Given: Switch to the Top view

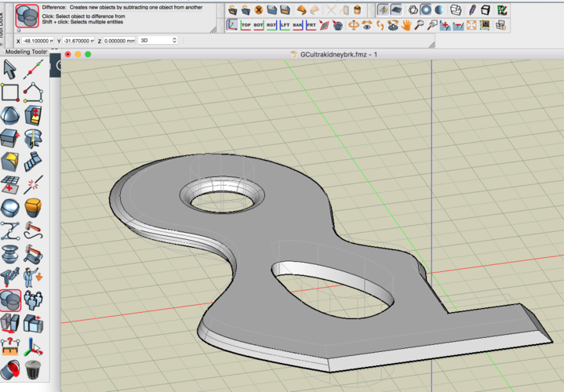Looking at the screenshot, I should tap(246, 25).
